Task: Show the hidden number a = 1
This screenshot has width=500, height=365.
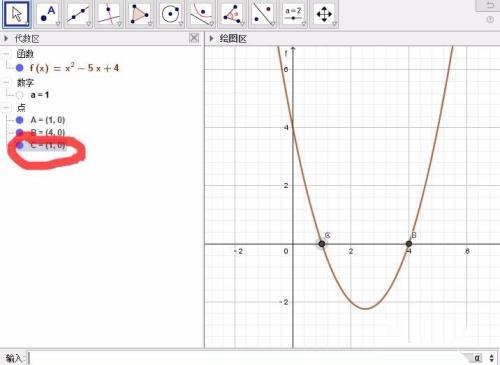Action: click(x=20, y=95)
